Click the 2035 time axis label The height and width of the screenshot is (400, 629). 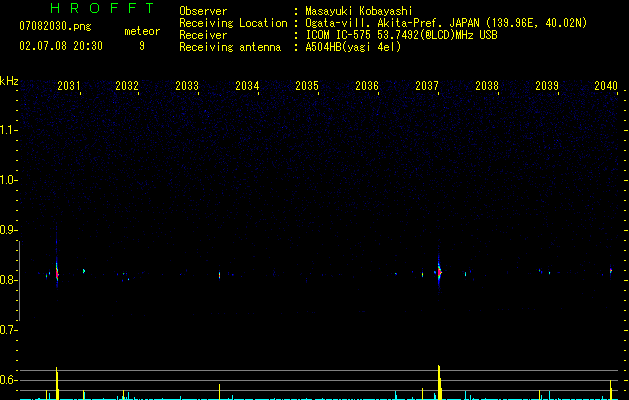(307, 85)
